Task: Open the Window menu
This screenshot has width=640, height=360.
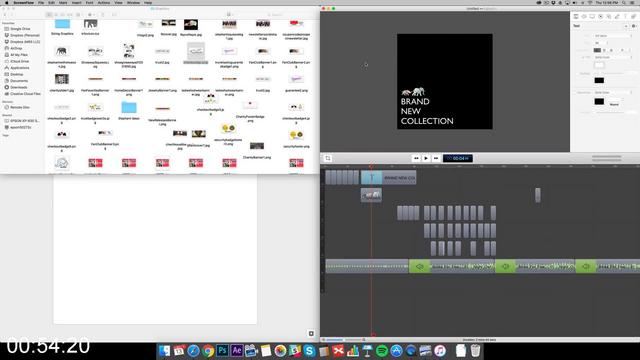Action: tap(133, 2)
